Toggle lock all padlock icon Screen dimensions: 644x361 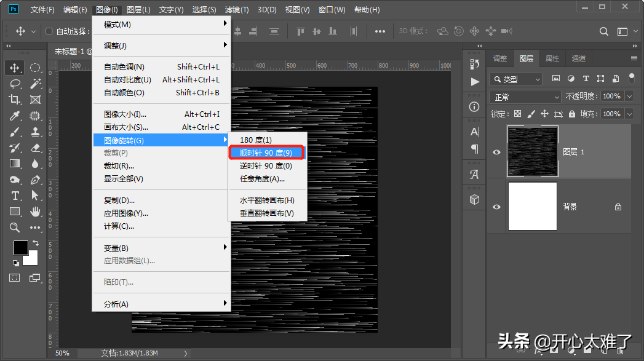[571, 114]
